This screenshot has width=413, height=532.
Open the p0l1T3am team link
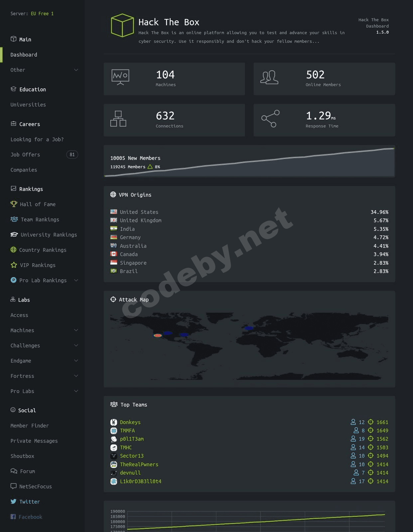pos(132,439)
